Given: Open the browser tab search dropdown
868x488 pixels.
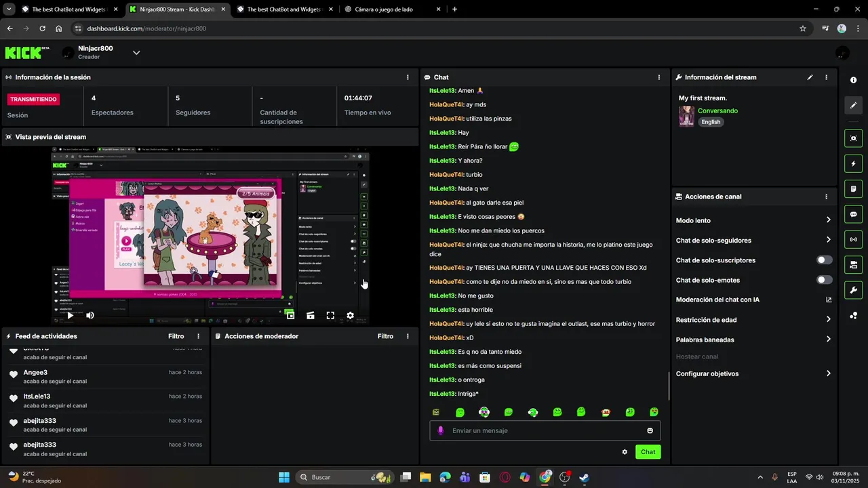Looking at the screenshot, I should click(9, 9).
